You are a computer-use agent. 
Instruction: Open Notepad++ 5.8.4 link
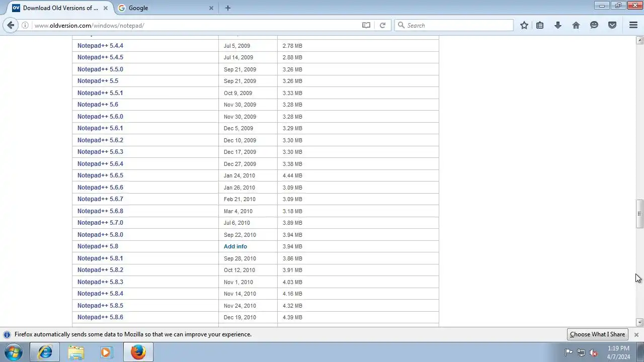(x=100, y=294)
